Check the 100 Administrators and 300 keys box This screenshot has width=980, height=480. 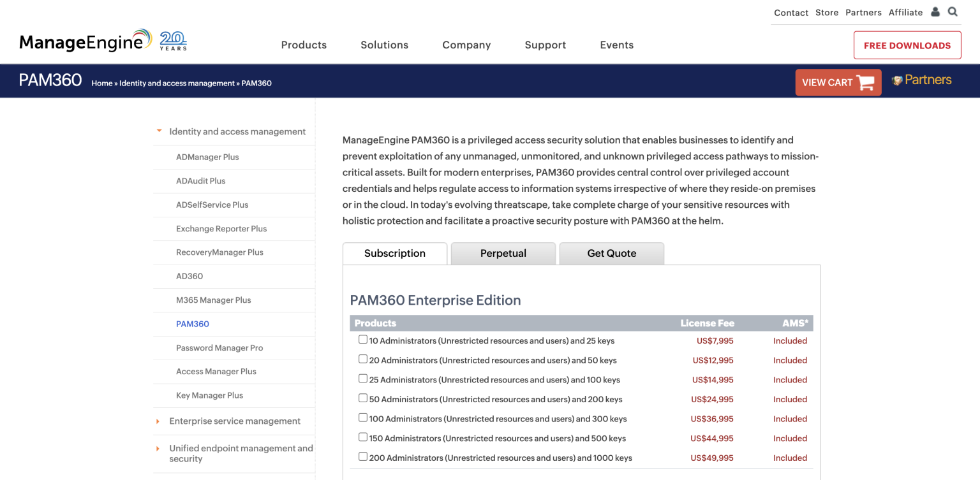pos(362,418)
